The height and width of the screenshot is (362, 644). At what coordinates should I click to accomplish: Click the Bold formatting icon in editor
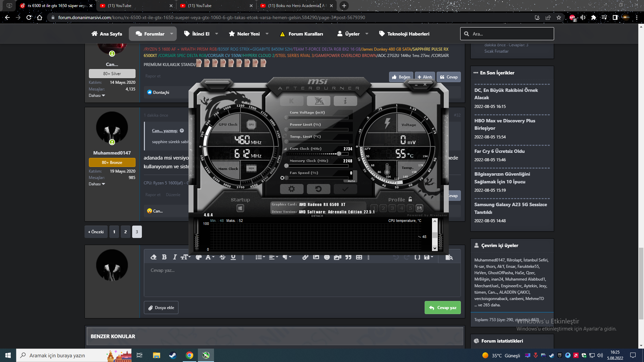click(x=164, y=257)
